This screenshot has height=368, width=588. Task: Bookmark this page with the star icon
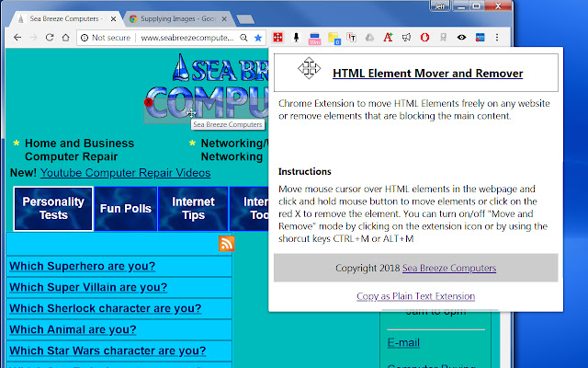click(x=258, y=38)
